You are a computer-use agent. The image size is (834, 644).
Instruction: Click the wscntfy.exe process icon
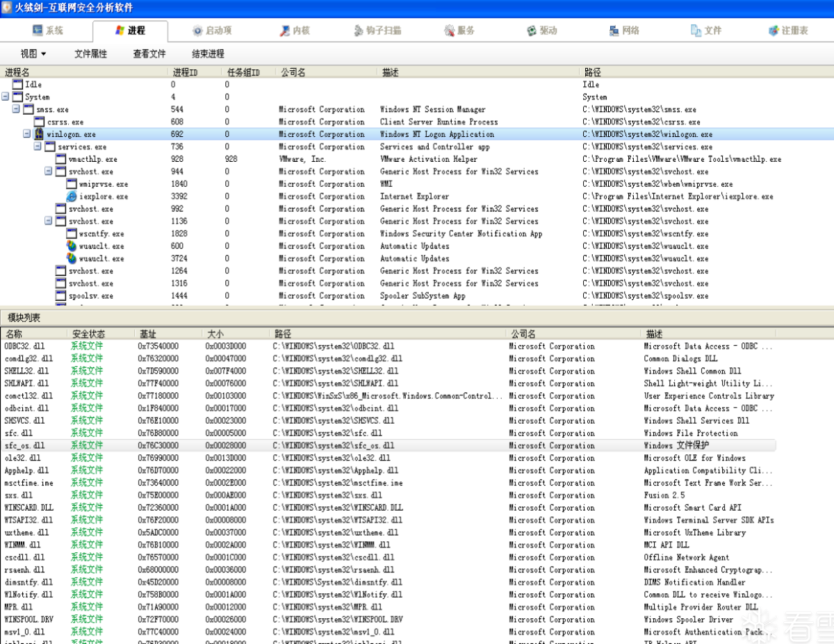tap(72, 233)
